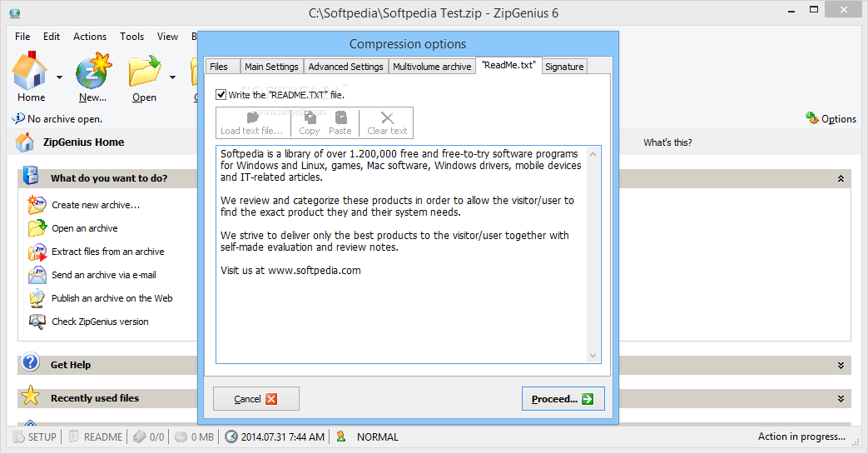The image size is (868, 454).
Task: Collapse the What do you want to do section
Action: click(x=841, y=178)
